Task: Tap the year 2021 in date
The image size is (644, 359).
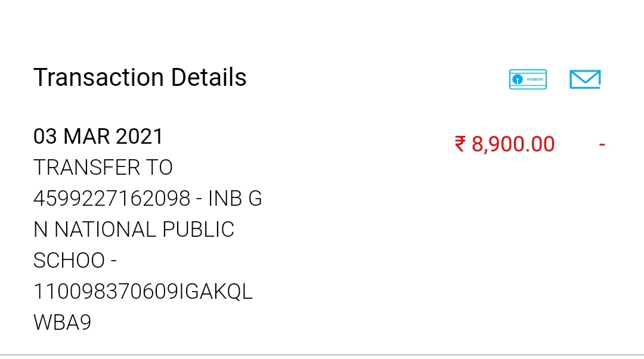Action: (x=140, y=137)
